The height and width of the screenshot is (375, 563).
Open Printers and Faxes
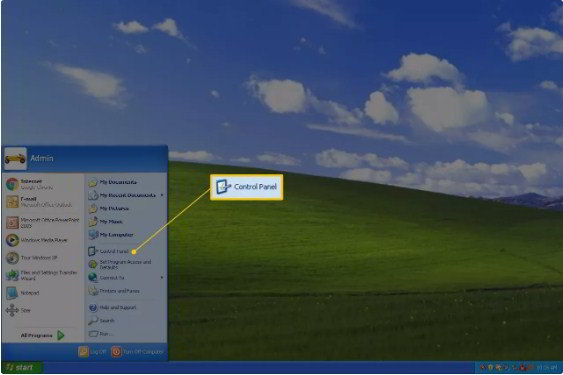[114, 291]
